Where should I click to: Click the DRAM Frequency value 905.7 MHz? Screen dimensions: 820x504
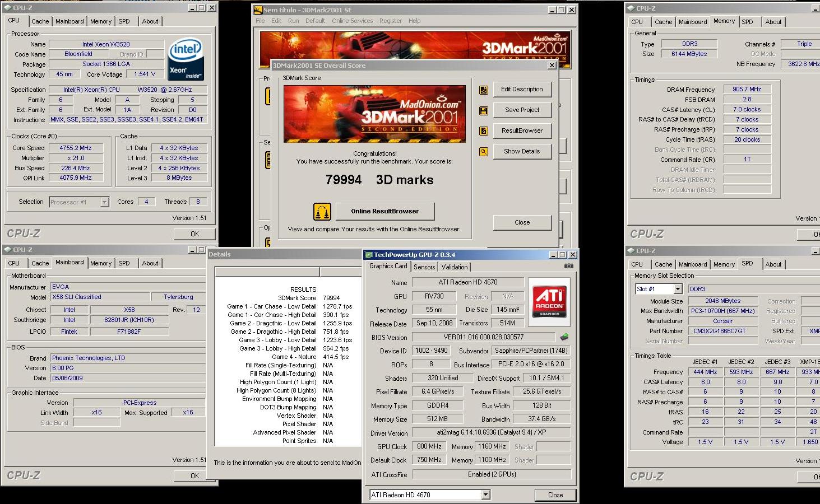(747, 89)
